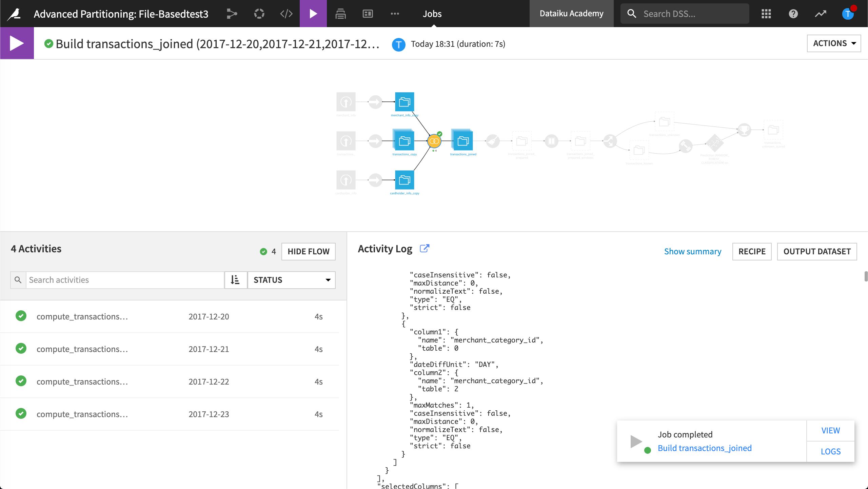The image size is (868, 489).
Task: Select the 2017-12-22 activity row
Action: click(170, 382)
